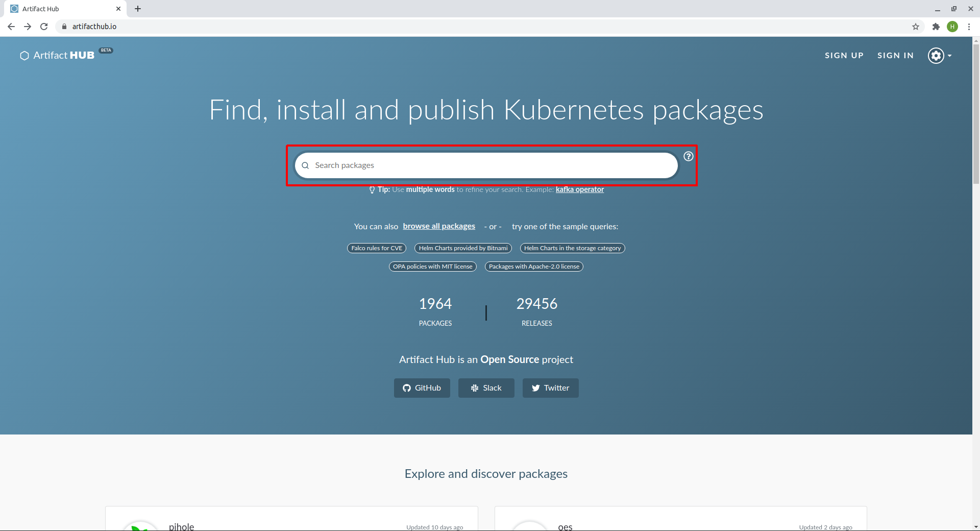Open the settings gear dropdown

[x=940, y=55]
